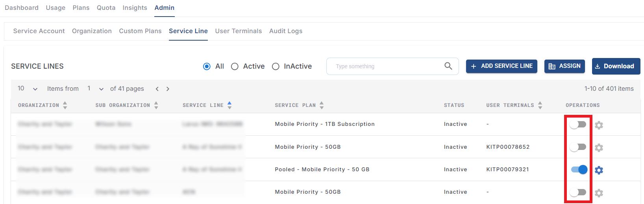The image size is (644, 204).
Task: Enable toggle for 1TB Subscription service line
Action: (x=578, y=125)
